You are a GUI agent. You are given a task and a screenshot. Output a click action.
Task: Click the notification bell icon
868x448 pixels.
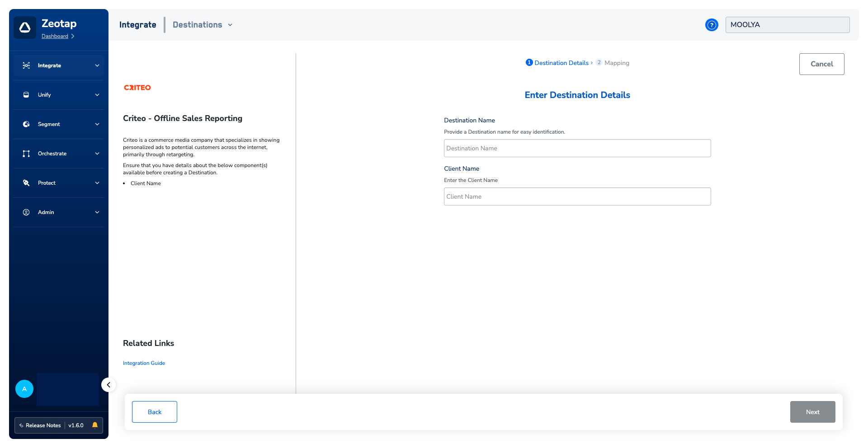[x=95, y=425]
